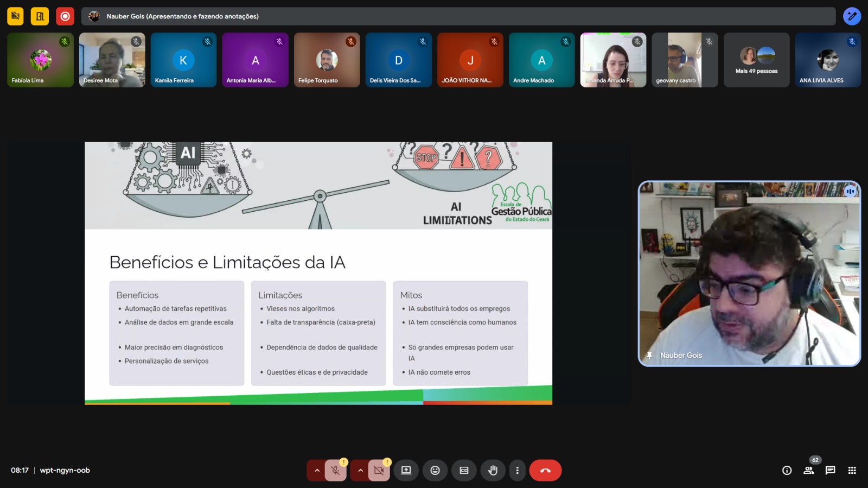Open the emoji reactions button

[x=435, y=471]
